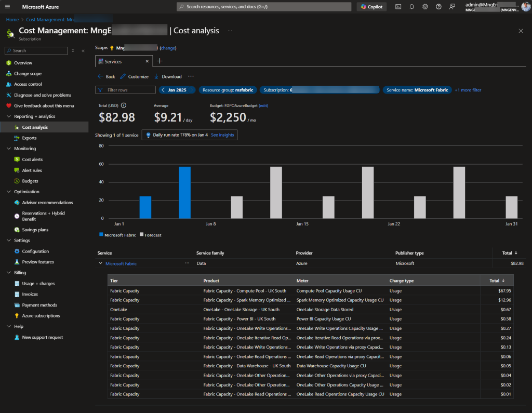The width and height of the screenshot is (532, 413).
Task: Open the notifications bell
Action: tap(411, 7)
